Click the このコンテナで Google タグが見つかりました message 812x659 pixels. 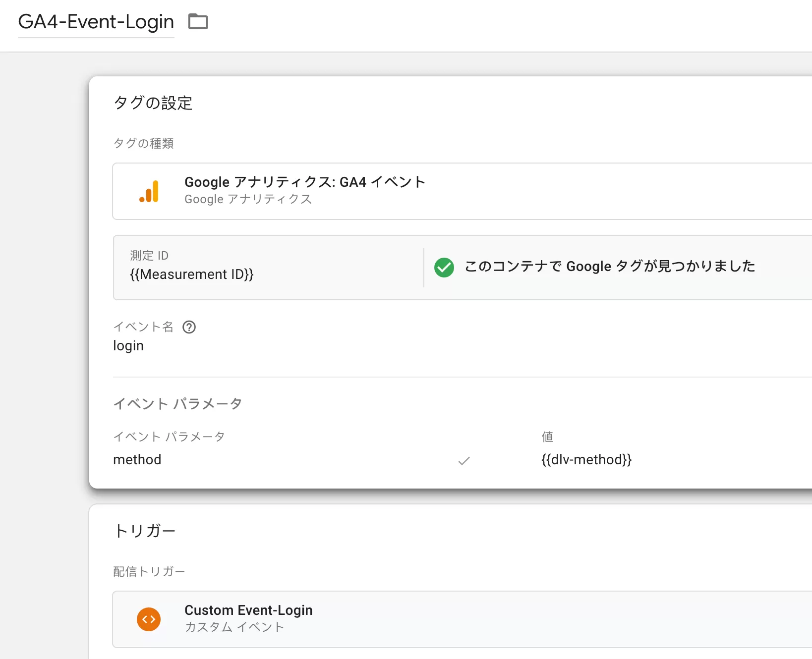click(610, 267)
